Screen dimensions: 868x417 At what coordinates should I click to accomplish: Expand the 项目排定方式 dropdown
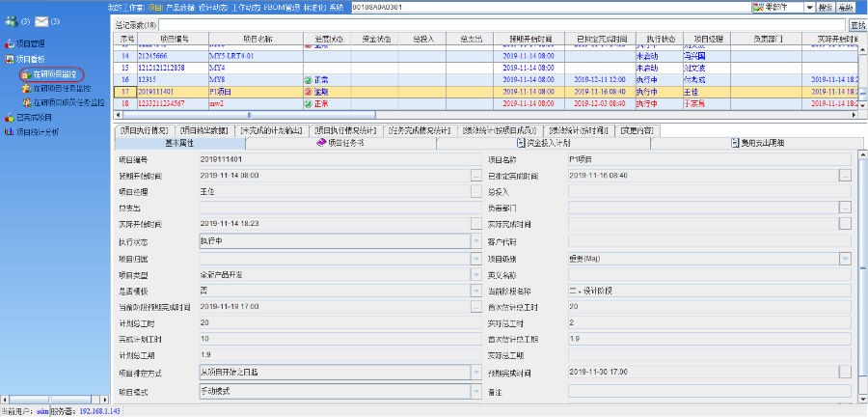(x=475, y=372)
